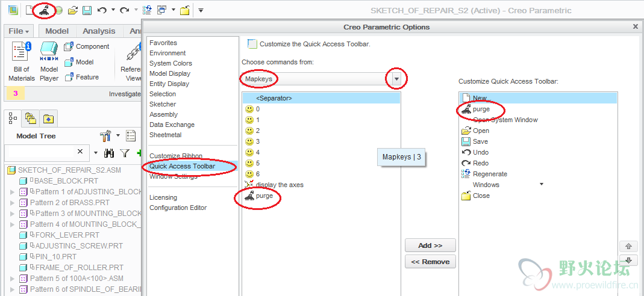Click the Close window folder icon in the top toolbar
644x296 pixels.
(x=184, y=10)
